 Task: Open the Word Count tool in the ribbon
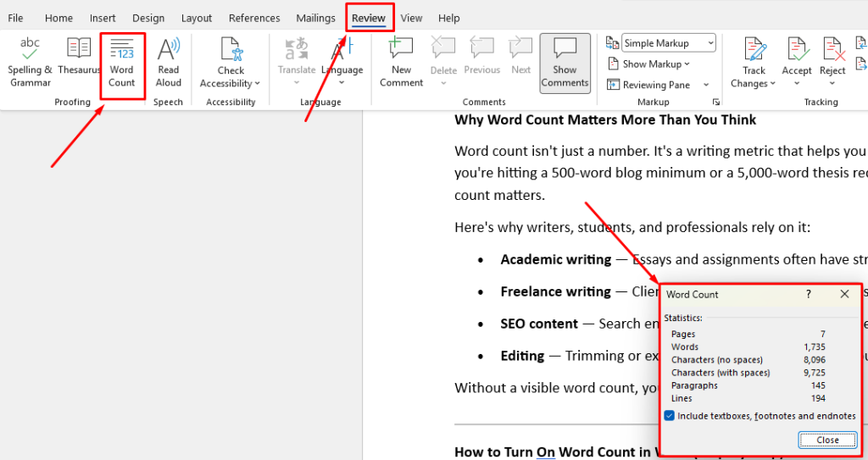pos(122,62)
